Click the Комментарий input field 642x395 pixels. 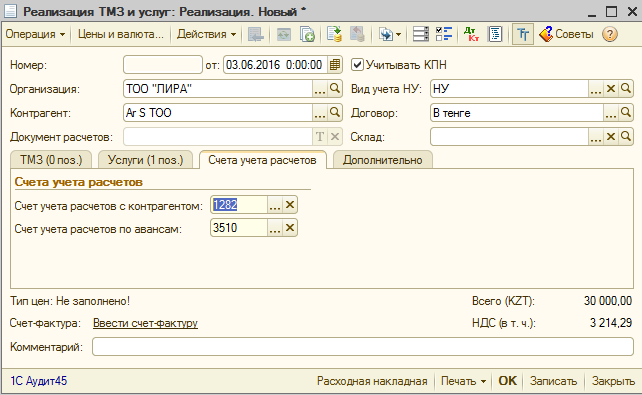[x=363, y=347]
